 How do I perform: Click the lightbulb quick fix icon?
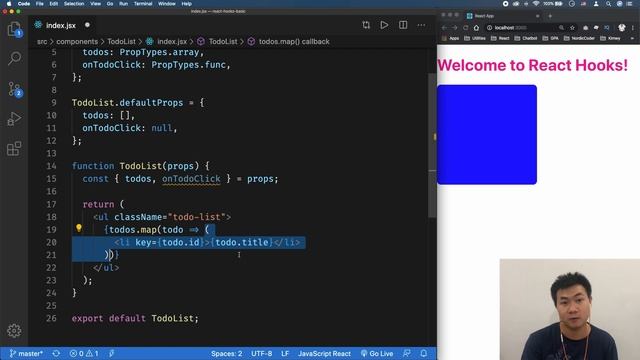(x=79, y=229)
